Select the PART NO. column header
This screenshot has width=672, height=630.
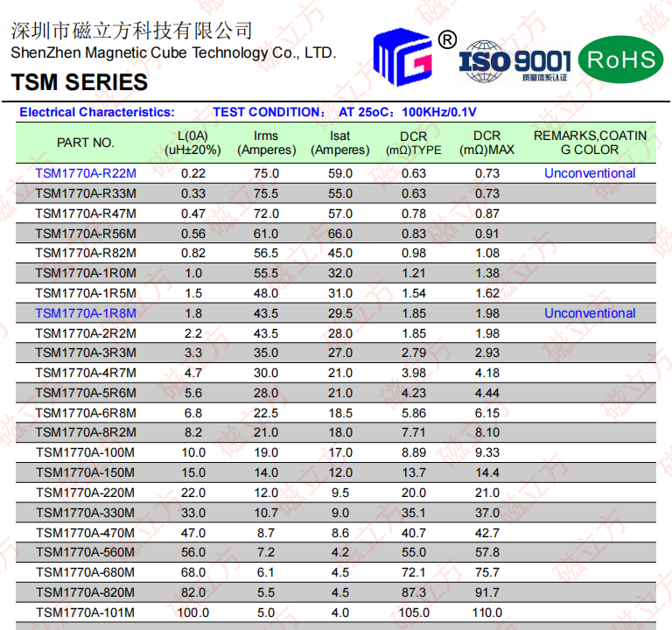[86, 143]
